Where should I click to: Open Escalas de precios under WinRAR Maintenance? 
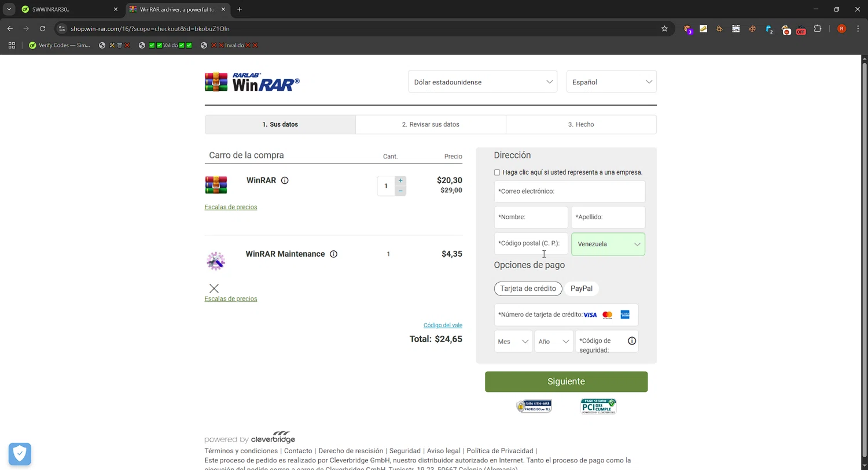231,299
